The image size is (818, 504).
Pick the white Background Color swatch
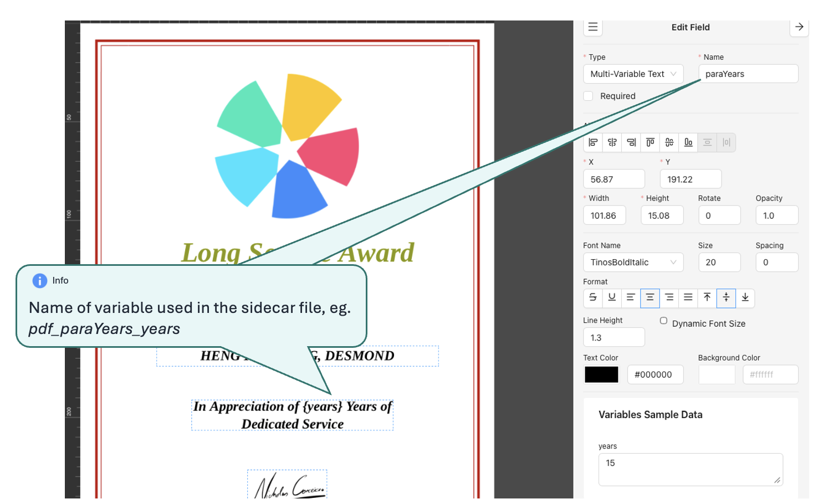(717, 374)
